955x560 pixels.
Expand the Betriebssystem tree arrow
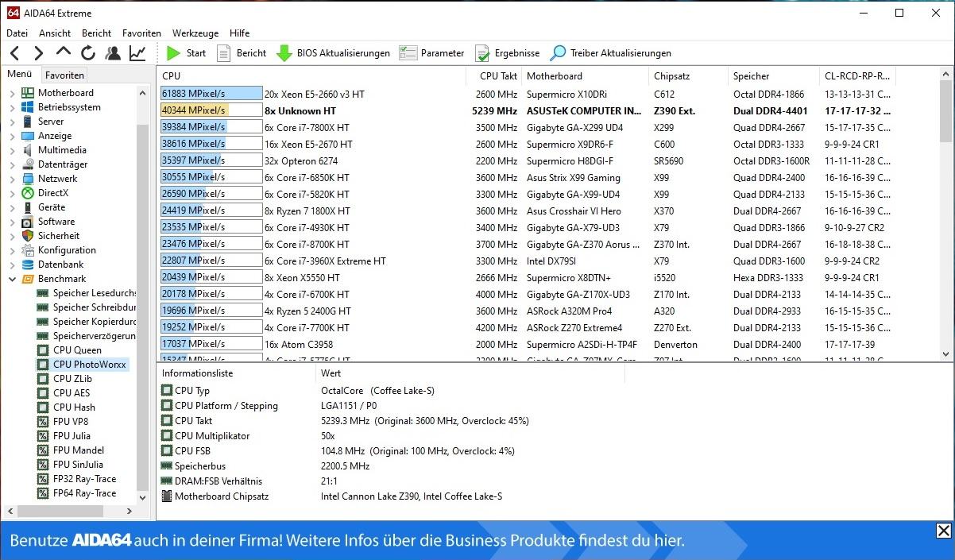[12, 107]
